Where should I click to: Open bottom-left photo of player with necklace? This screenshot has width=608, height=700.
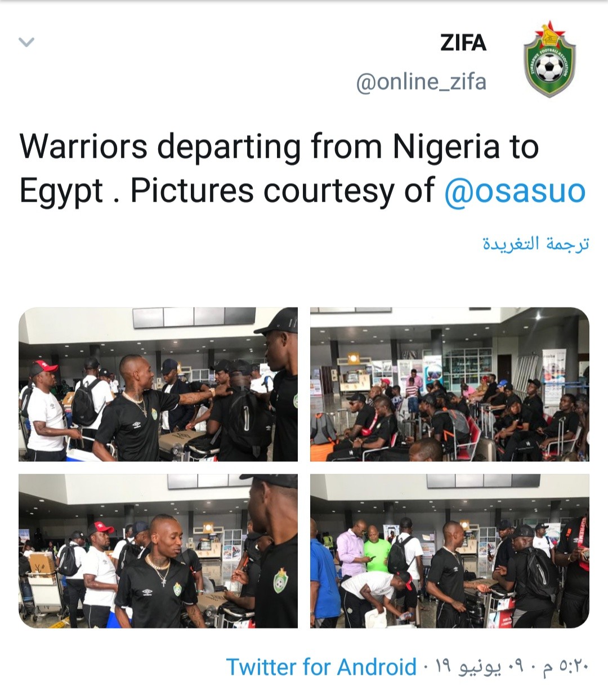point(158,551)
